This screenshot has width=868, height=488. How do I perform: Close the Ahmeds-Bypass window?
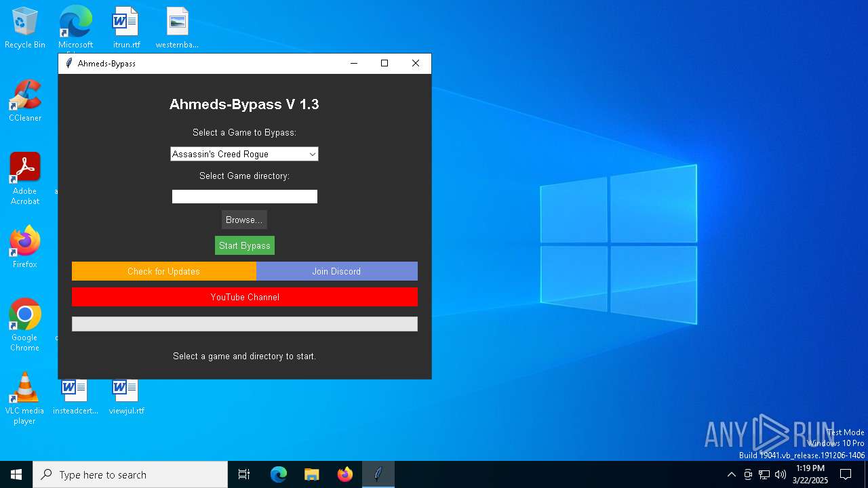[416, 63]
